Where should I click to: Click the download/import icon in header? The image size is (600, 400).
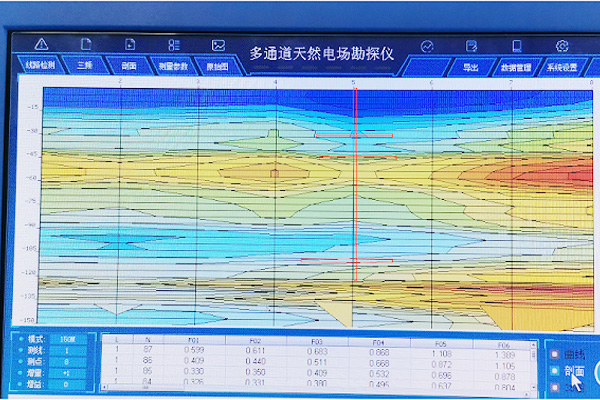(x=130, y=45)
